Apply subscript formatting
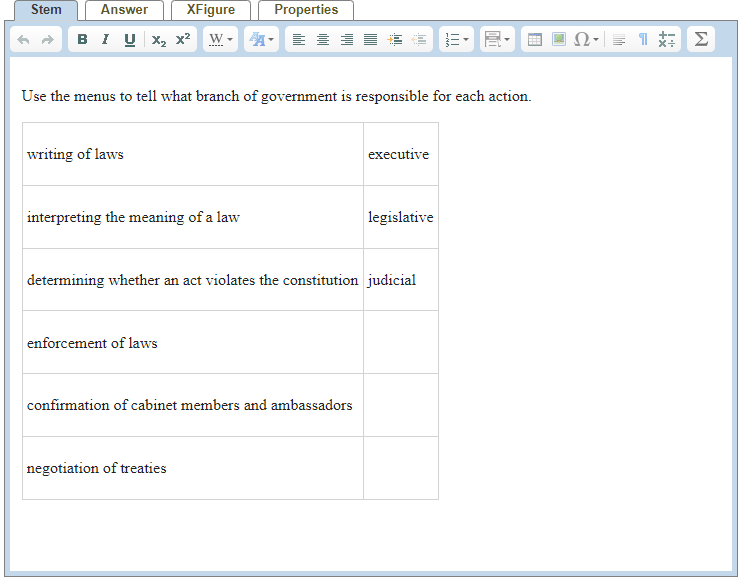738x584 pixels. click(x=159, y=40)
